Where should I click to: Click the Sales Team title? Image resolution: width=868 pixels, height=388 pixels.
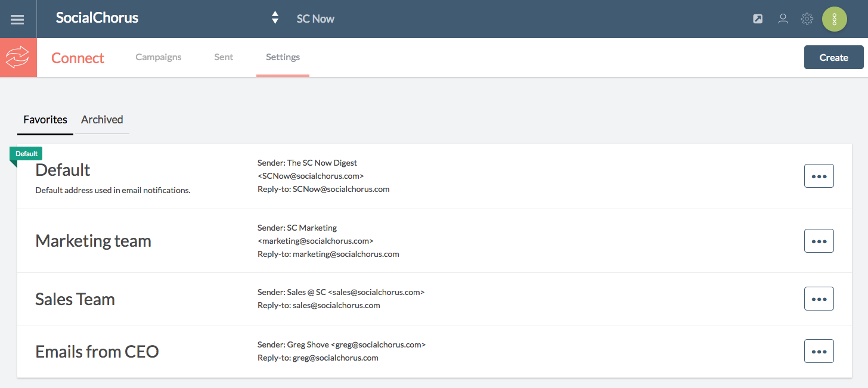point(75,299)
